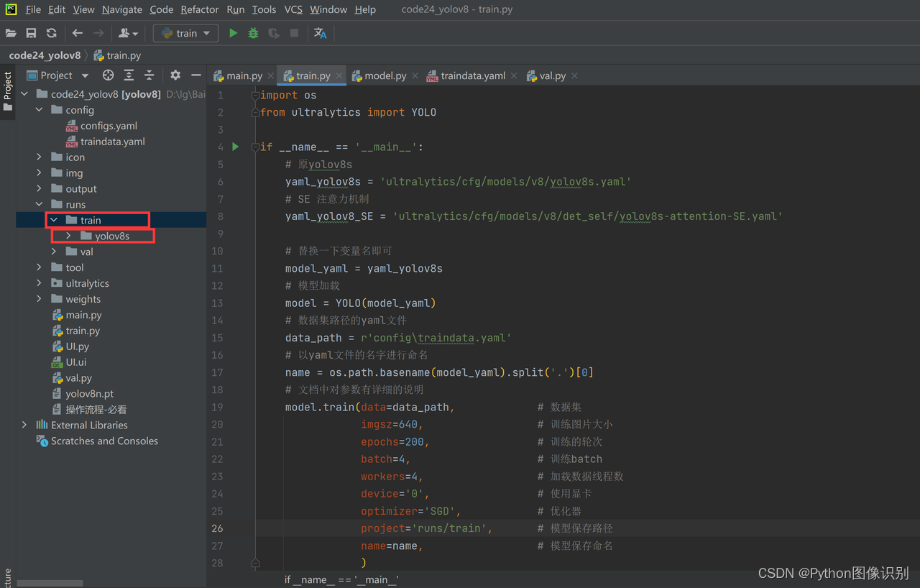Close the model.py editor tab
This screenshot has height=588, width=920.
pyautogui.click(x=415, y=75)
